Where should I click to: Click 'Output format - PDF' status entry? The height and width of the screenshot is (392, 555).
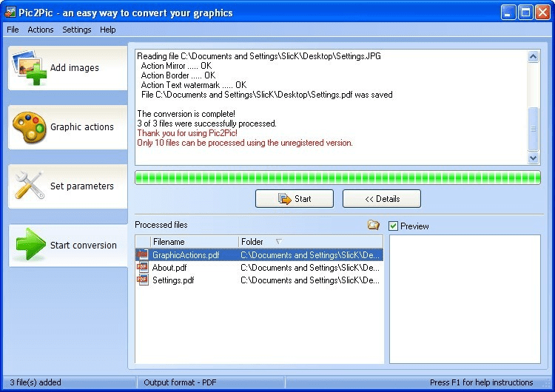tap(180, 382)
